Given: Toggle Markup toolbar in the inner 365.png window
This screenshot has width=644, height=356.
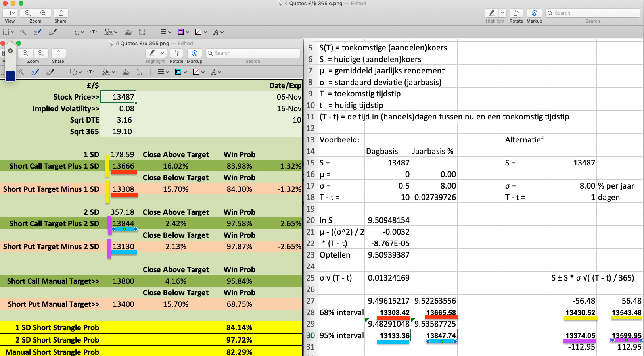Looking at the screenshot, I should (194, 53).
